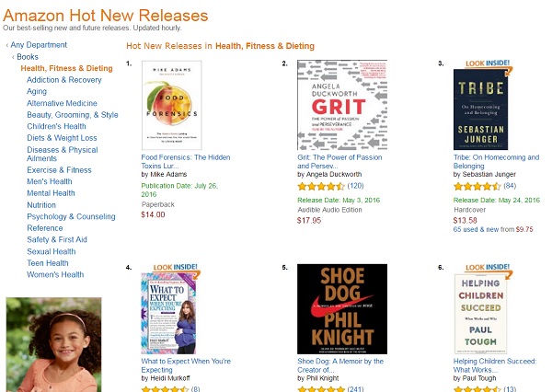Open the Addiction & Recovery category
Screen dimensions: 552x392
point(64,80)
